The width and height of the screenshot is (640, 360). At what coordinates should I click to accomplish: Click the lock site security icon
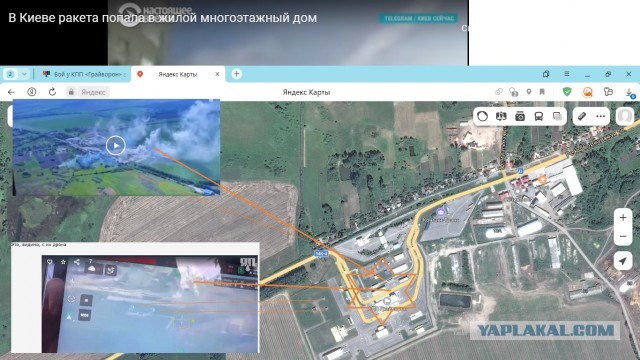point(71,92)
